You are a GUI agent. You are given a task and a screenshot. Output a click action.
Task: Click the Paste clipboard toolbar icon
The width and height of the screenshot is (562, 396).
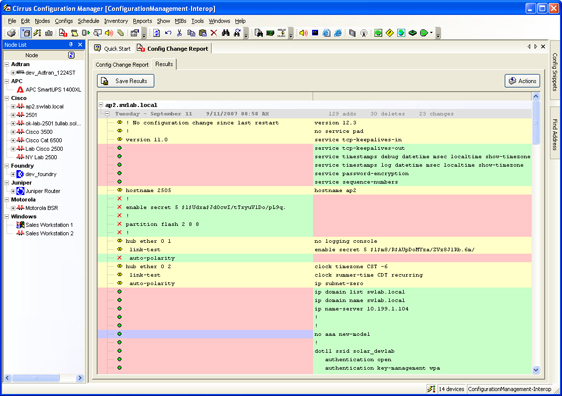[x=203, y=33]
